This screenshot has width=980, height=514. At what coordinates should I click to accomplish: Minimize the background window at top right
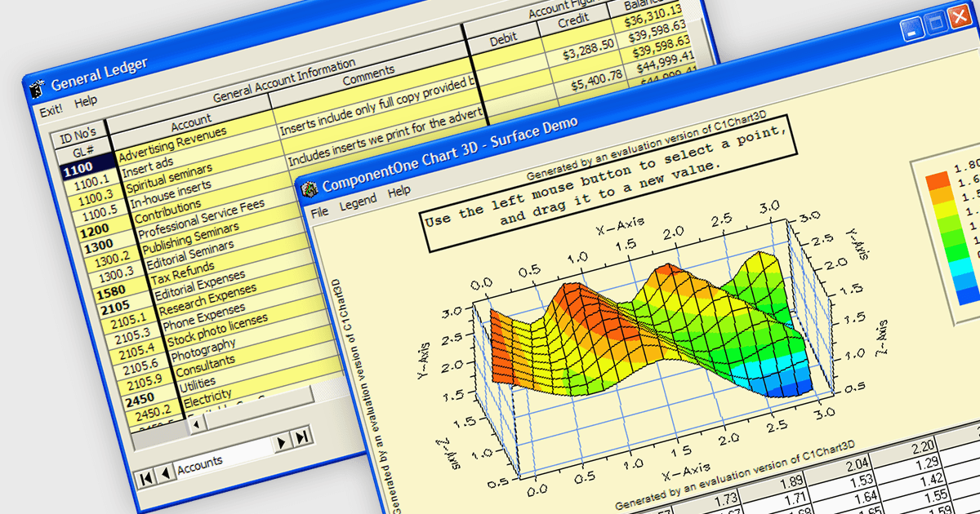pos(912,29)
